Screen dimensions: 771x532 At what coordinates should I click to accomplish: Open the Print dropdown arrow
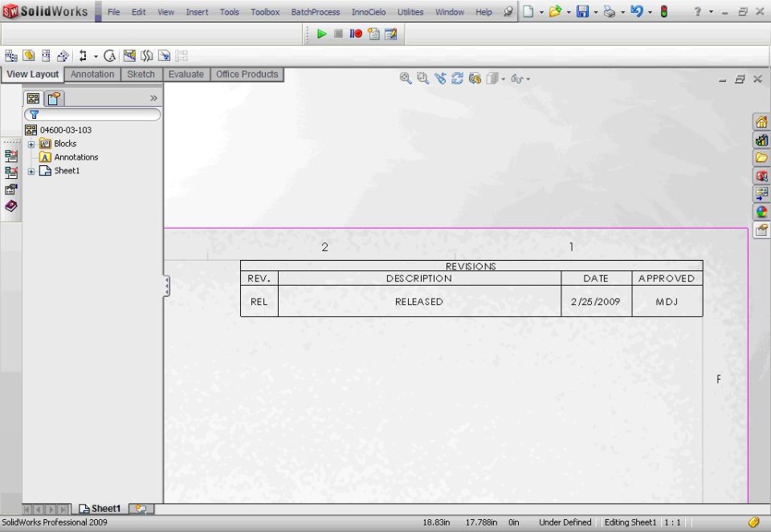pos(622,12)
